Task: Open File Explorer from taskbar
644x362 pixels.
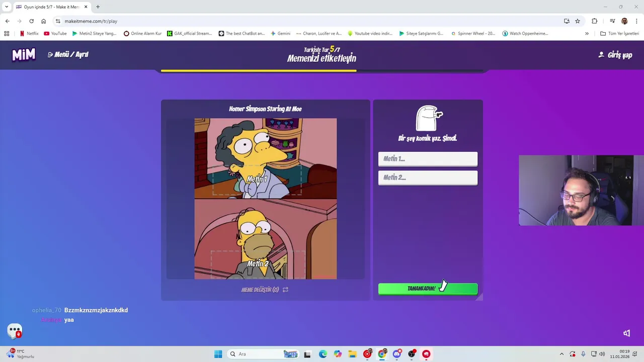Action: click(x=352, y=354)
